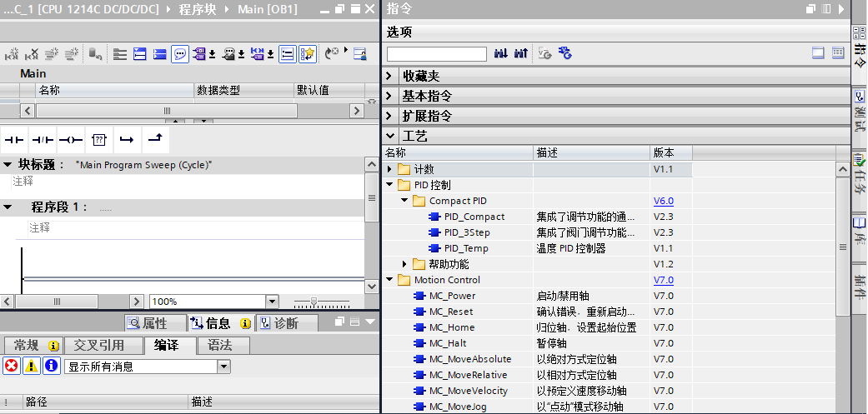Insert a normally closed contact
Image resolution: width=868 pixels, height=414 pixels.
43,140
